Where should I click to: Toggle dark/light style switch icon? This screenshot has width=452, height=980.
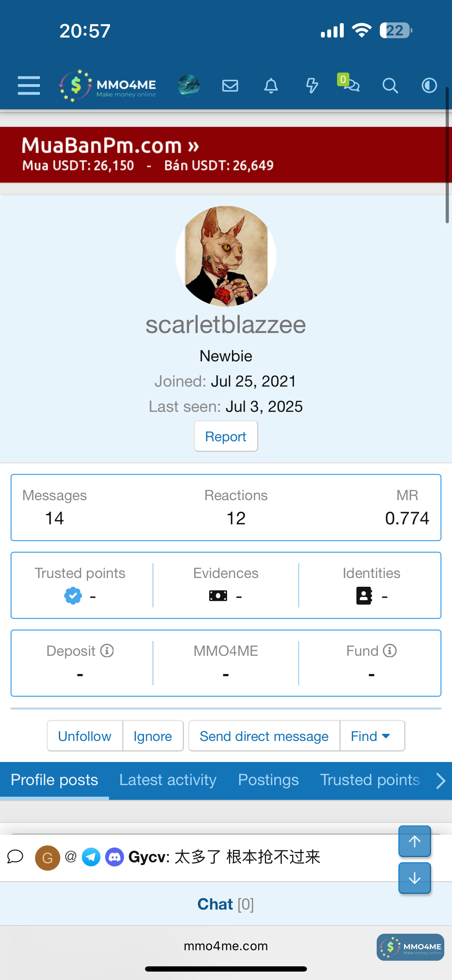click(429, 86)
